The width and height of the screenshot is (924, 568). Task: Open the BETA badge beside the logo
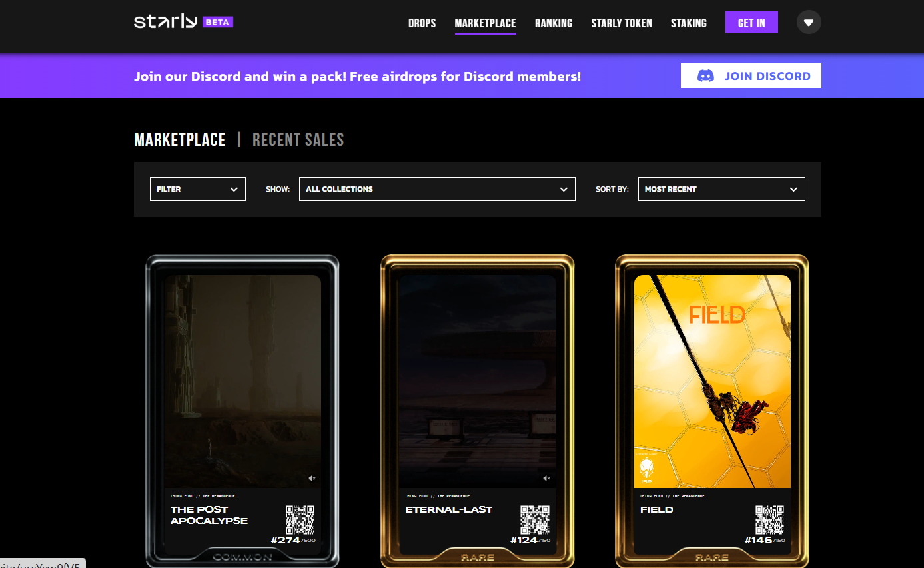[218, 22]
